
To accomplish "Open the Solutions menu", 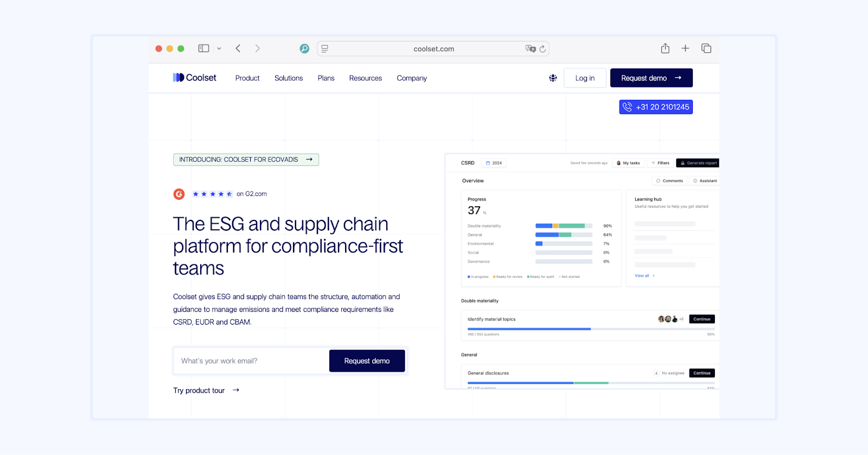I will click(x=289, y=78).
